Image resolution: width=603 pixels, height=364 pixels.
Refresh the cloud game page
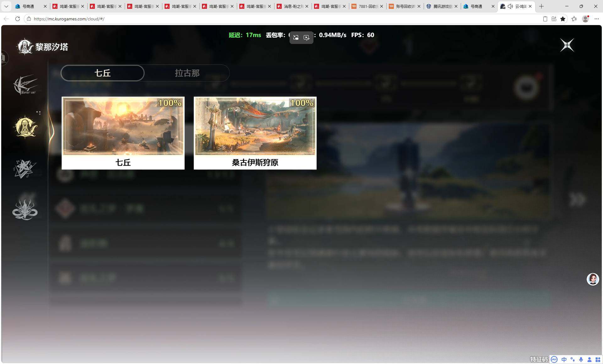pos(18,19)
